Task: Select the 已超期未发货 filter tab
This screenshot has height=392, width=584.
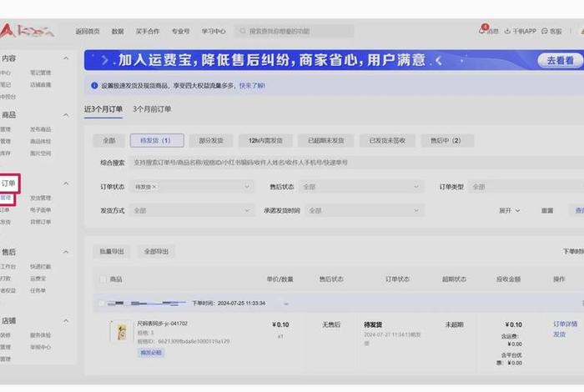Action: pyautogui.click(x=326, y=141)
